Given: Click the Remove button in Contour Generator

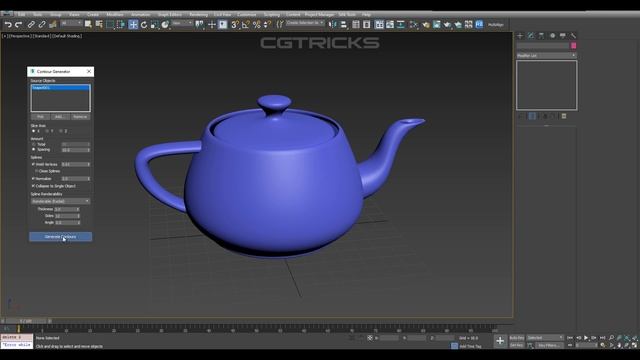Looking at the screenshot, I should click(x=80, y=117).
